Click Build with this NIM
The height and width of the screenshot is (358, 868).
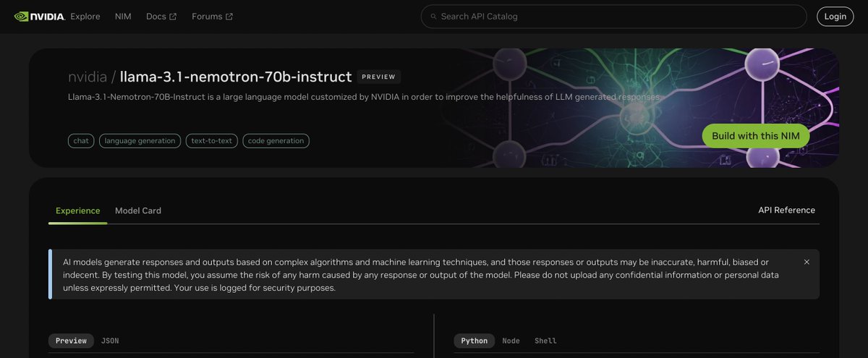(756, 136)
